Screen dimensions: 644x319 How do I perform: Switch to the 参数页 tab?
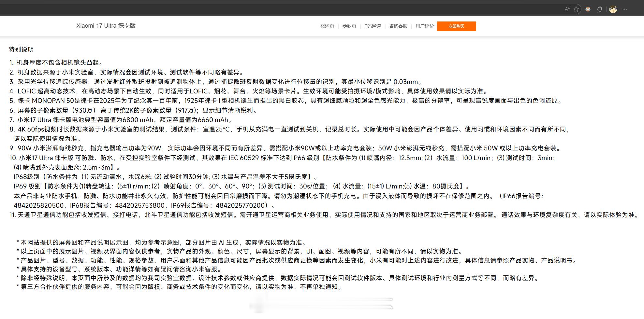pos(349,26)
